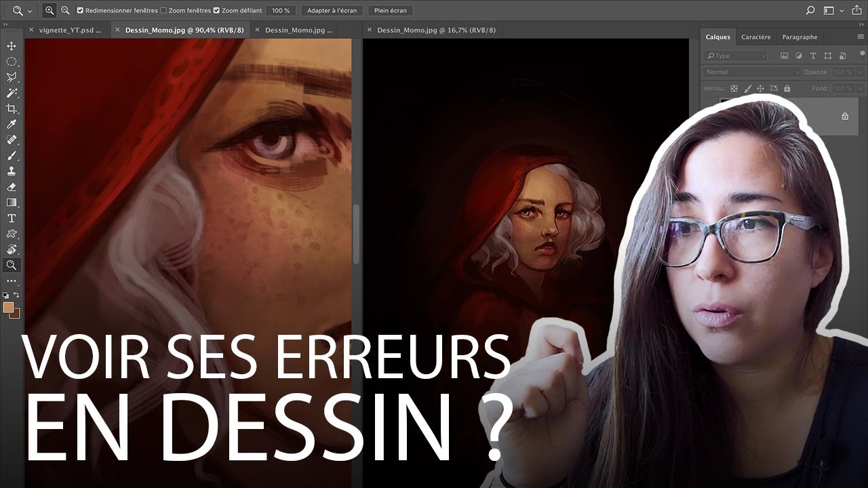Open the Normal blend mode dropdown
Viewport: 868px width, 488px height.
coord(753,72)
